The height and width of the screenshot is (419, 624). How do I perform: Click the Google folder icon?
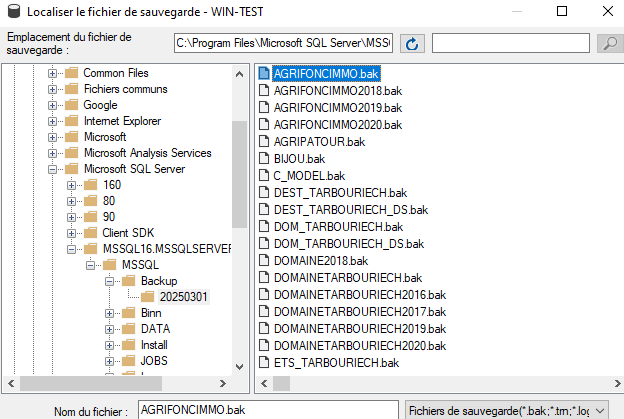point(71,105)
